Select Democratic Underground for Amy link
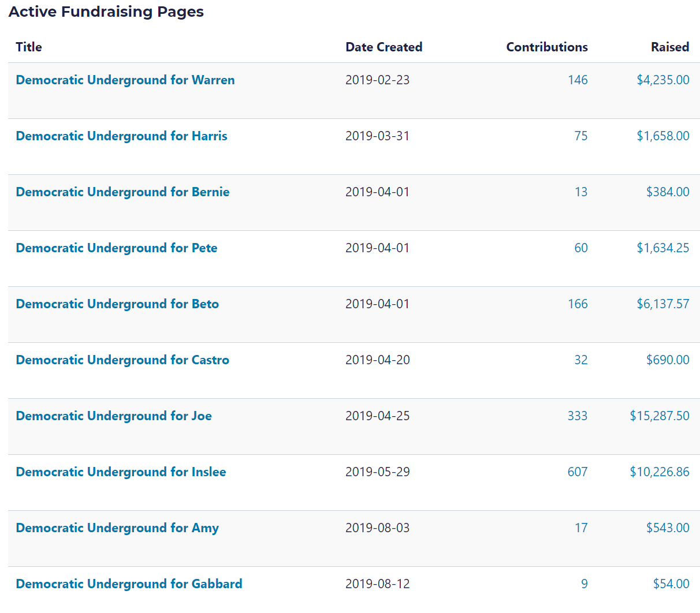The width and height of the screenshot is (700, 613). click(117, 528)
